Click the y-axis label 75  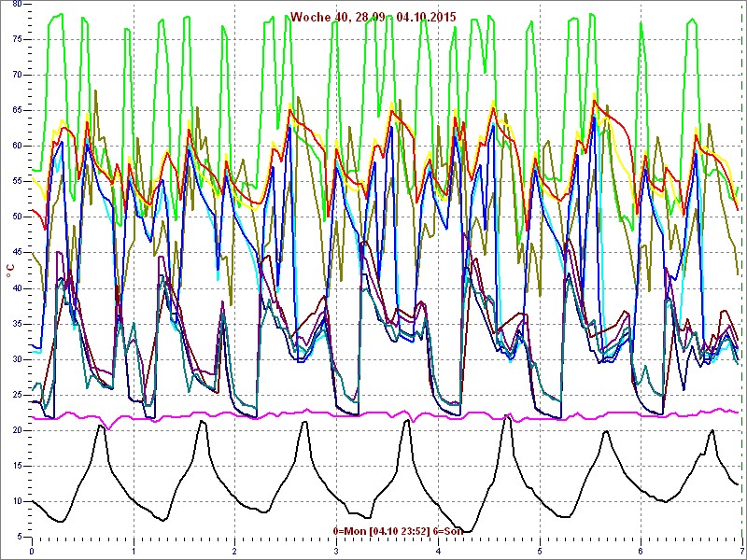point(16,39)
